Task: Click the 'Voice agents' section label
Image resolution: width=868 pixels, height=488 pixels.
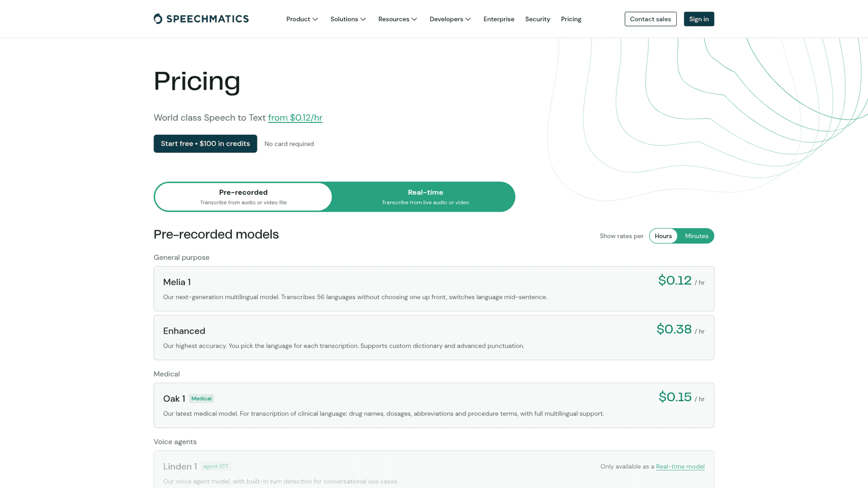Action: pyautogui.click(x=175, y=442)
